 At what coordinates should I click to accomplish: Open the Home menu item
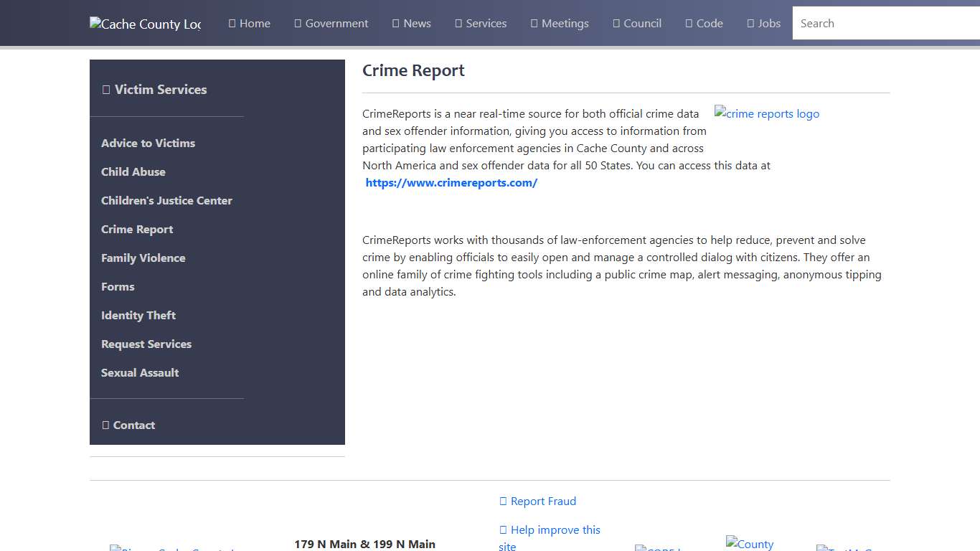(249, 23)
